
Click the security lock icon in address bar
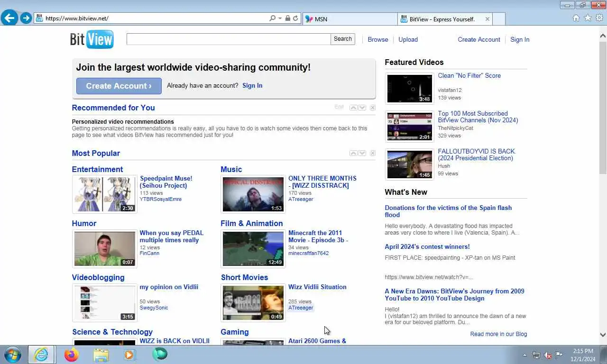click(287, 18)
